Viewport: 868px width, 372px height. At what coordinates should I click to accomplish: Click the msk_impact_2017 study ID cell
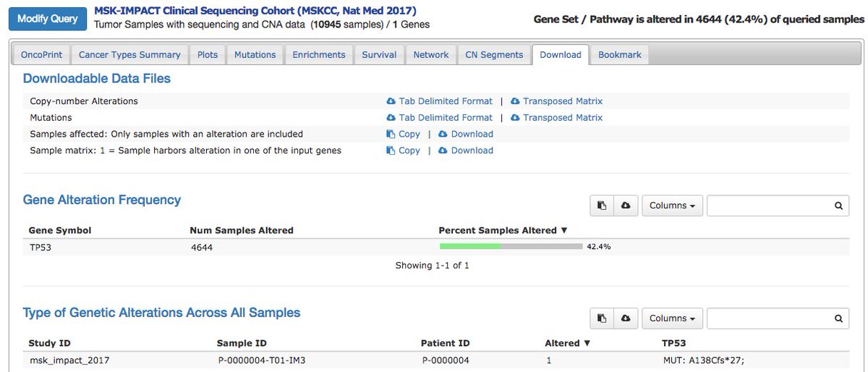[x=69, y=360]
